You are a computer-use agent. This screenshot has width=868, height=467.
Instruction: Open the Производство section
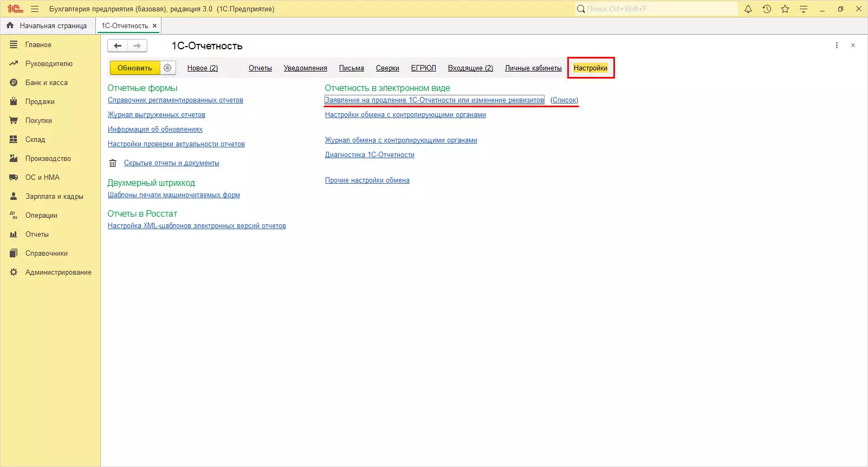click(x=50, y=159)
